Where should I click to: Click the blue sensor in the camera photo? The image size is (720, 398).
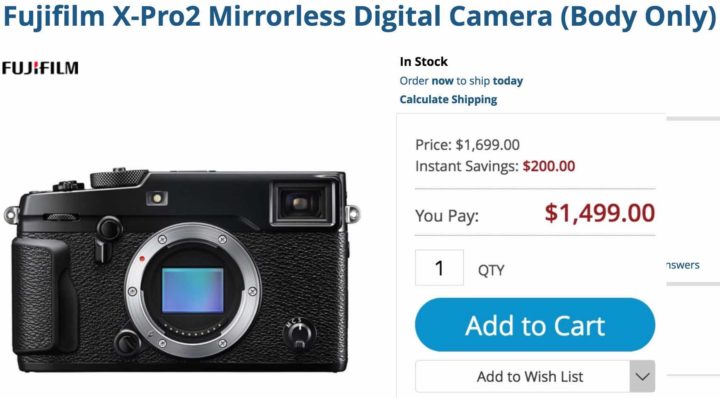(193, 291)
